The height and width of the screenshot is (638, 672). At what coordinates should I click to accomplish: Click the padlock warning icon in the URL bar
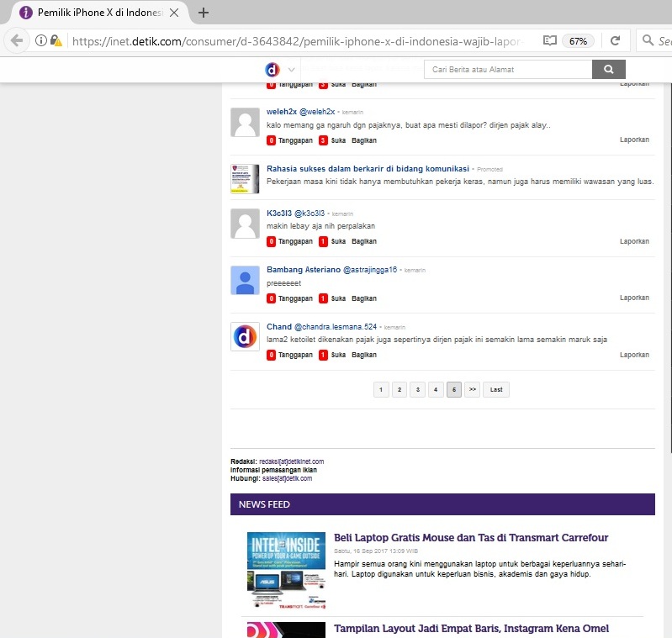pos(56,40)
